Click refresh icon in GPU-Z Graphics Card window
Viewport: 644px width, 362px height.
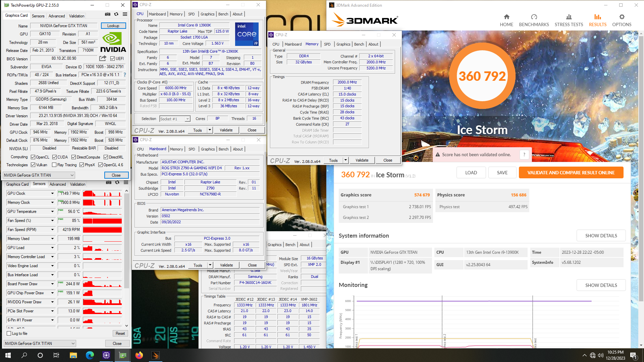tap(116, 14)
